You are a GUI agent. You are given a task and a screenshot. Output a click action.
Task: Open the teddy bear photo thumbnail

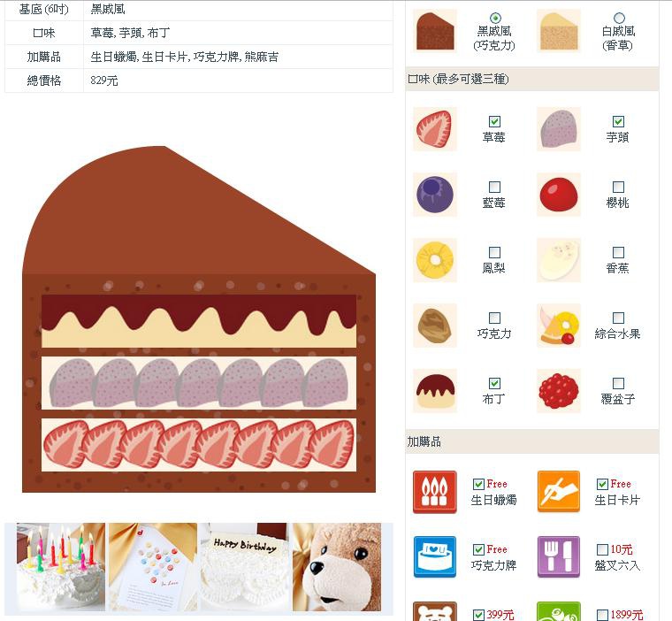[x=337, y=567]
